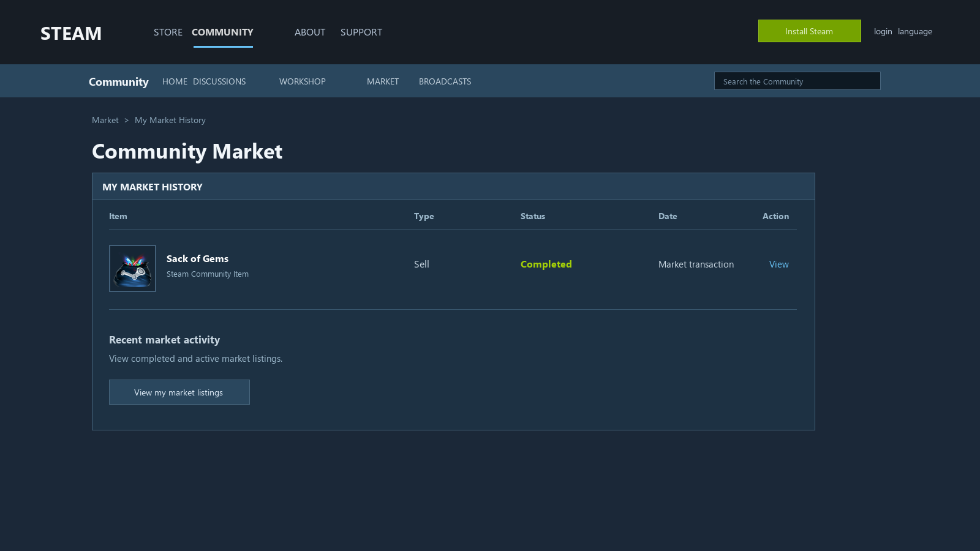Click the Date column header
This screenshot has height=551, width=980.
click(x=668, y=216)
